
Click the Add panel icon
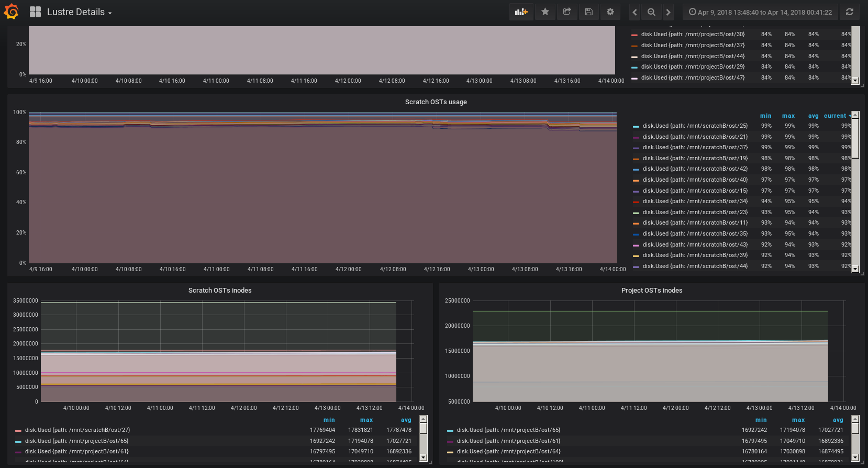coord(521,12)
